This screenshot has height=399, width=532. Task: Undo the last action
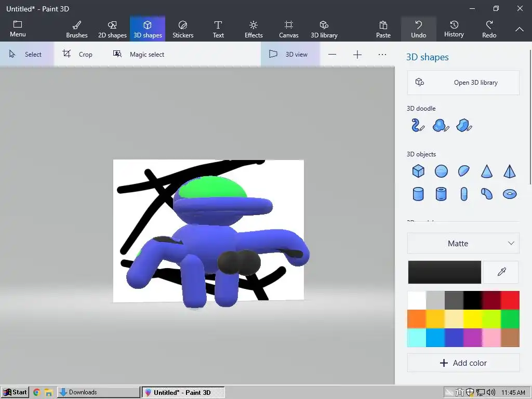coord(418,29)
